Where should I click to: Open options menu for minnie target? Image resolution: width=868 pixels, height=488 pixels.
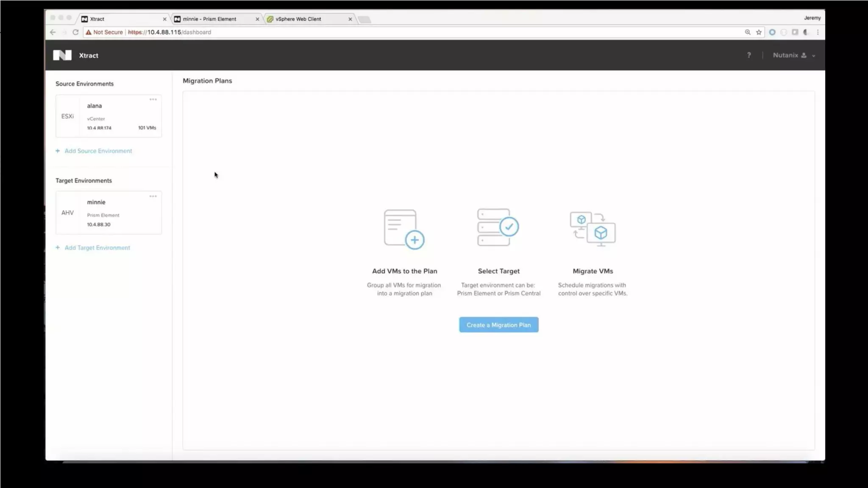[153, 196]
